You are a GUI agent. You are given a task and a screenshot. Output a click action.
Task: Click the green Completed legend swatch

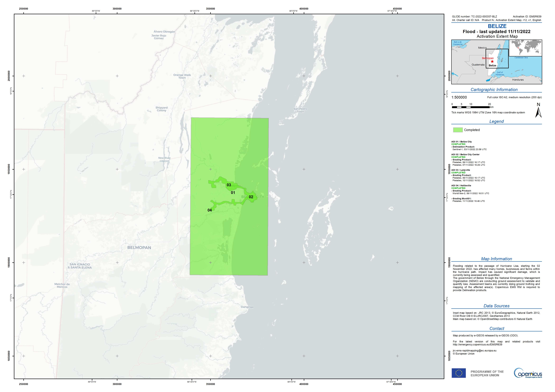pos(458,130)
